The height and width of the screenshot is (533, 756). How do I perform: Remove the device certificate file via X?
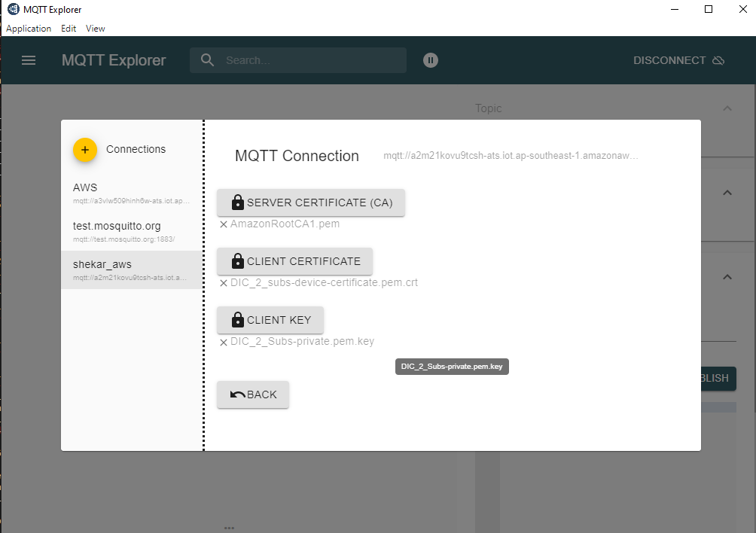pos(224,282)
